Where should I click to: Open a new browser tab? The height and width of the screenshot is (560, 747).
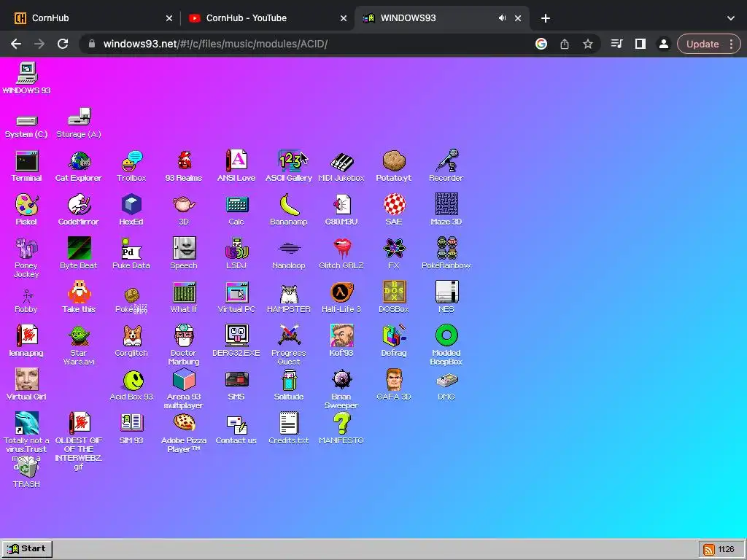point(546,18)
